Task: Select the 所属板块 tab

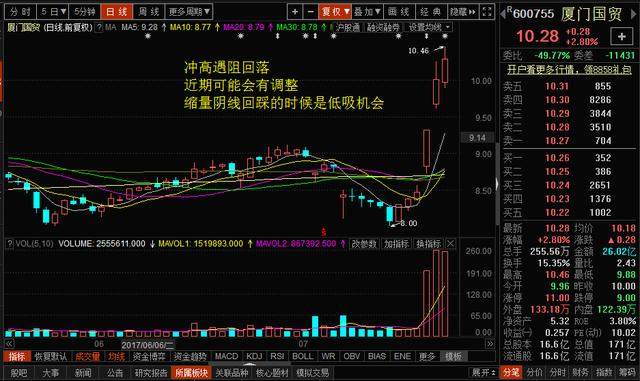Action: [x=192, y=373]
